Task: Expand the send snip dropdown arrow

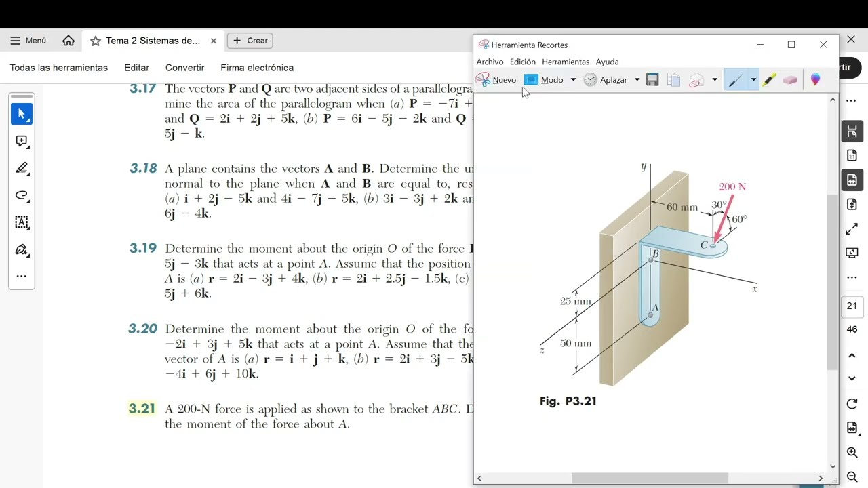Action: tap(714, 80)
